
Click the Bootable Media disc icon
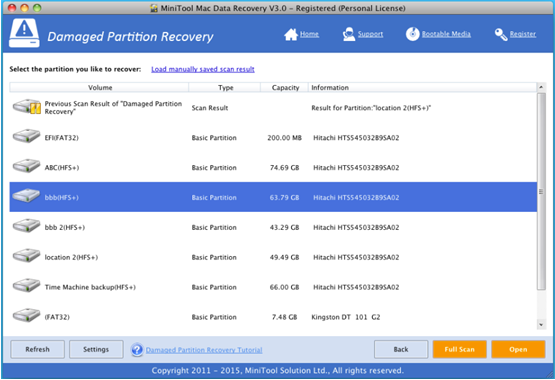[x=412, y=34]
